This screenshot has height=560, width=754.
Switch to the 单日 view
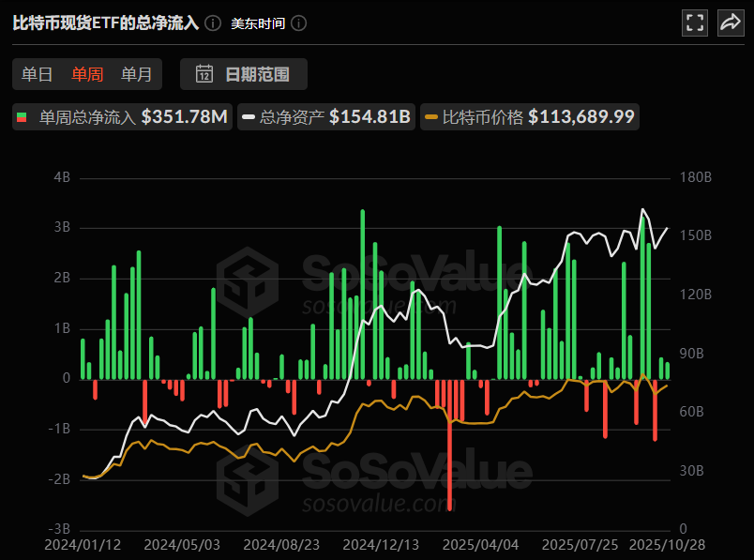click(x=37, y=74)
